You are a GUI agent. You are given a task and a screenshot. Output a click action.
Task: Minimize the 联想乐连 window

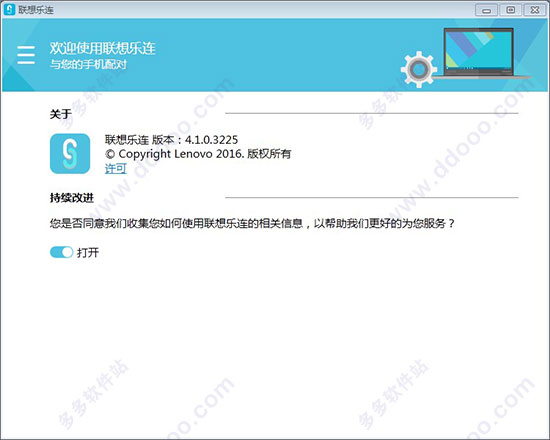(486, 10)
